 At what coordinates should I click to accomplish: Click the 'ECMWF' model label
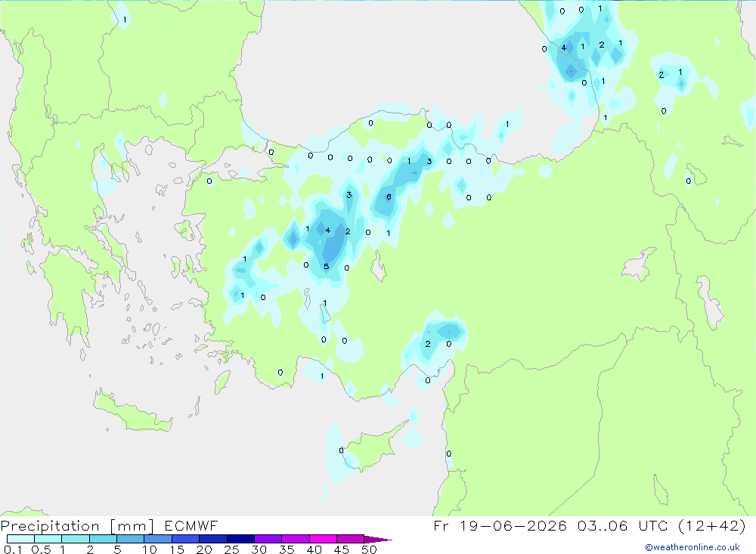click(191, 525)
